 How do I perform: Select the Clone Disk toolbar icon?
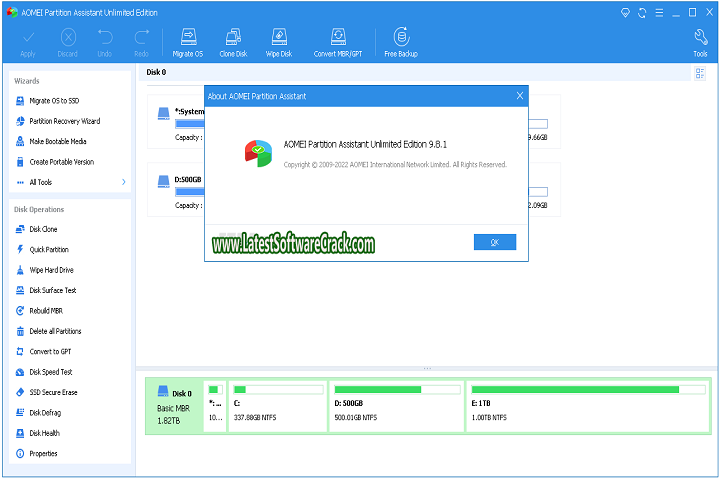tap(233, 42)
